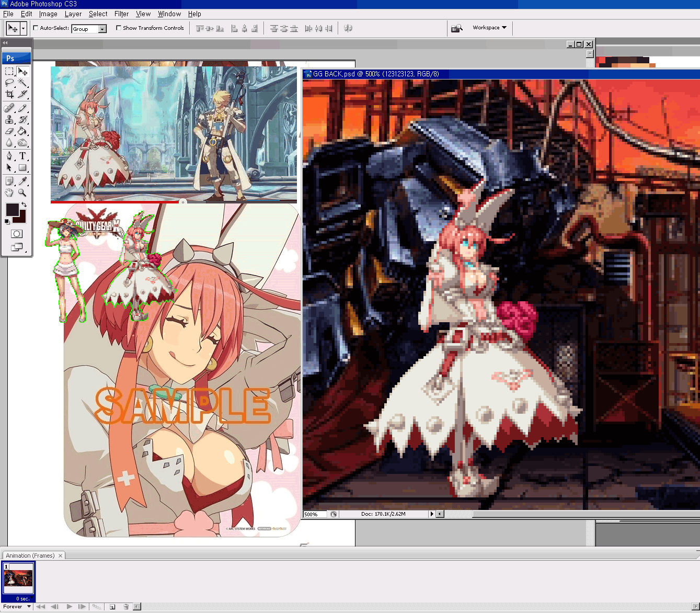Click the foreground color swatch
Viewport: 700px width, 613px height.
click(x=12, y=210)
